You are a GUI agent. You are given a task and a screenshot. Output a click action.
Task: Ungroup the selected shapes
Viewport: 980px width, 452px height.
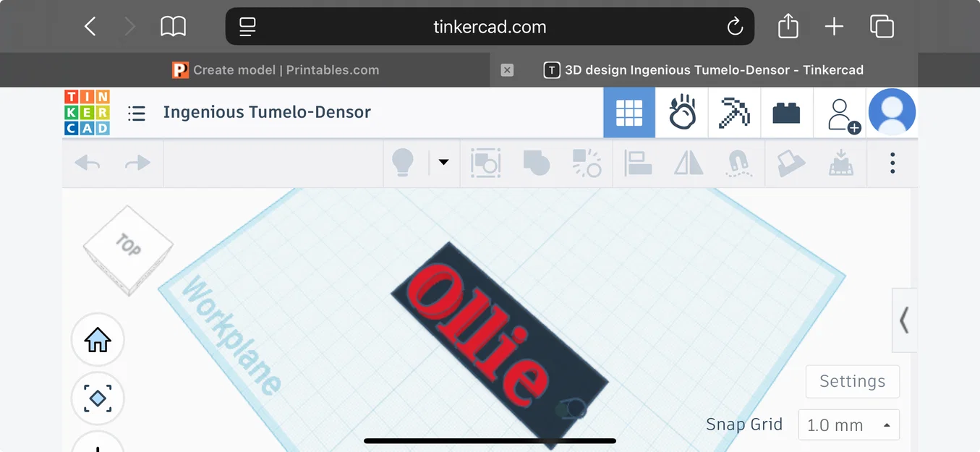(x=587, y=163)
